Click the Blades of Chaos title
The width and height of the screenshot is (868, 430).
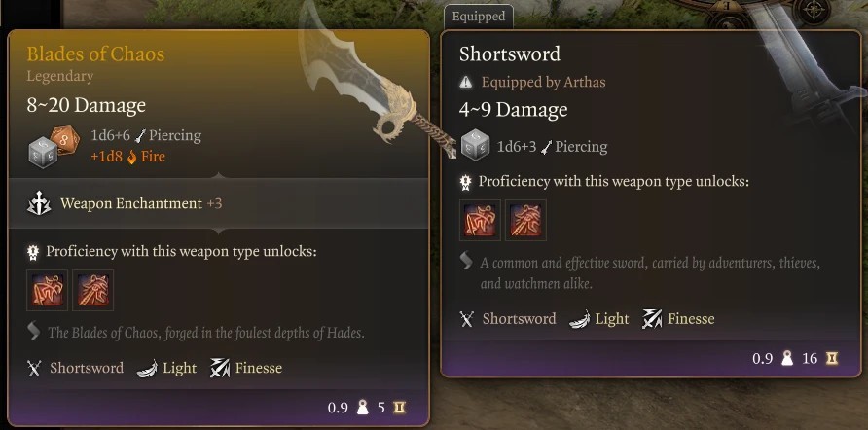coord(95,54)
